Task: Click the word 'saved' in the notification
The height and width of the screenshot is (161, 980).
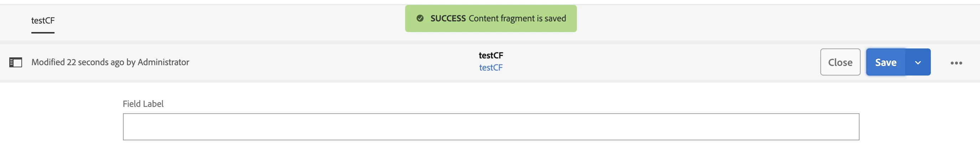Action: (555, 18)
